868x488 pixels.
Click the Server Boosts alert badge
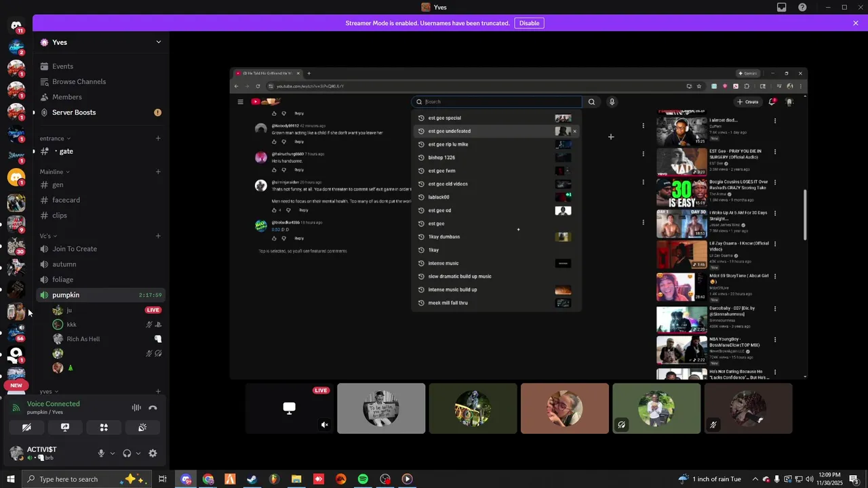[157, 113]
